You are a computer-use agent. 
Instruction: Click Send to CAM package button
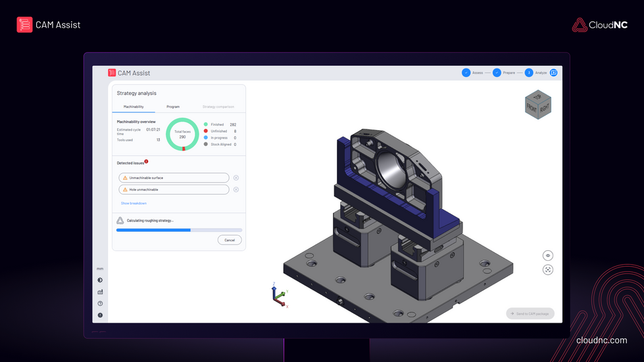530,313
